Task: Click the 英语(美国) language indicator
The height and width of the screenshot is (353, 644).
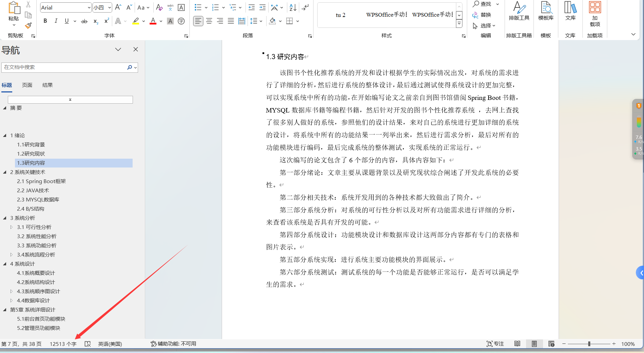Action: coord(110,344)
